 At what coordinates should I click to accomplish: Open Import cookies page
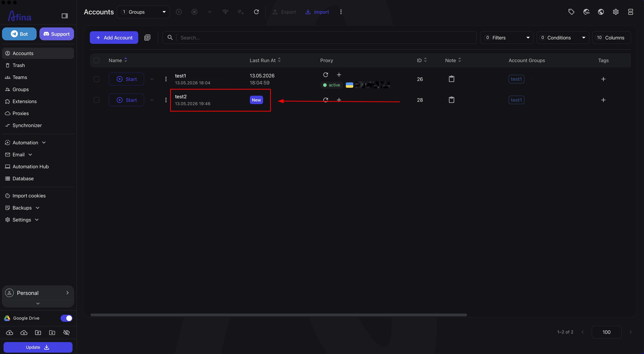pos(38,196)
